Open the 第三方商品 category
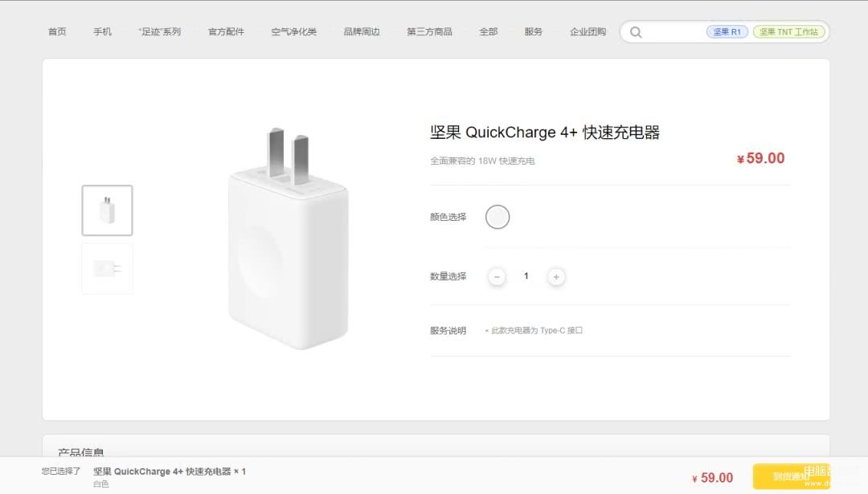This screenshot has width=868, height=494. (429, 32)
